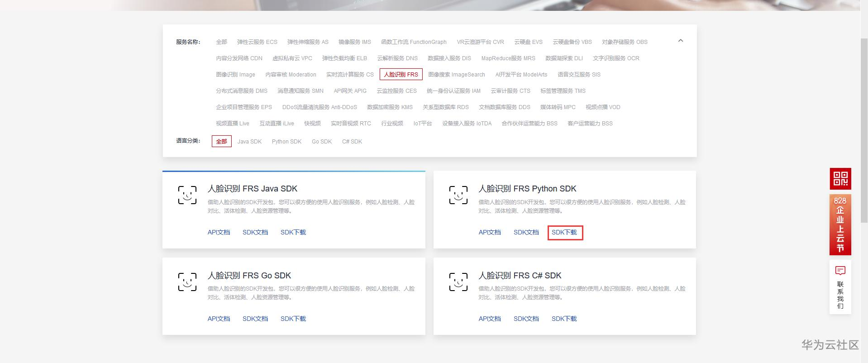Screen dimensions: 868x363
Task: Filter by 实时流计算服务 CS
Action: coord(350,75)
